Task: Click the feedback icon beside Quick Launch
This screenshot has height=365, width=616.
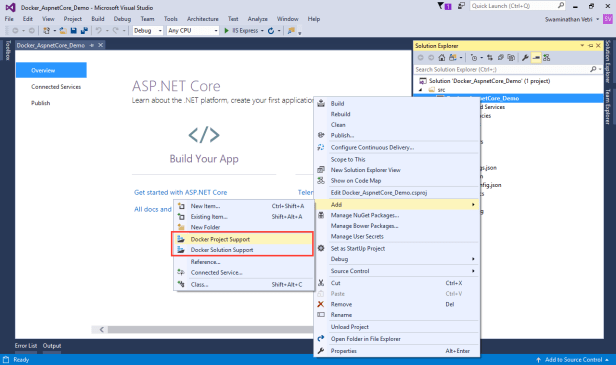Action: [461, 6]
